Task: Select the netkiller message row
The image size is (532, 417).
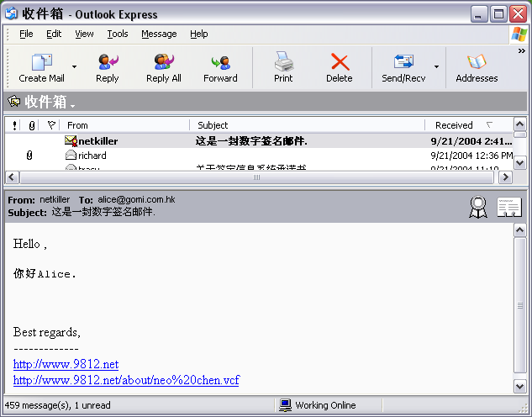Action: [x=259, y=140]
